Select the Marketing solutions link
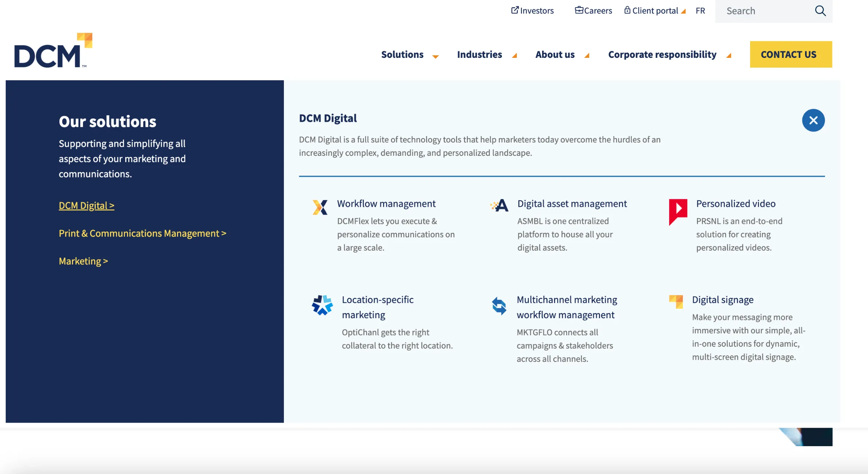Screen dimensions: 868x474 (83, 261)
